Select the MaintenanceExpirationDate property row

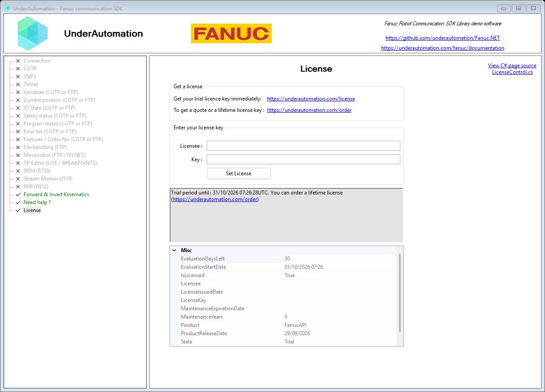click(x=283, y=309)
